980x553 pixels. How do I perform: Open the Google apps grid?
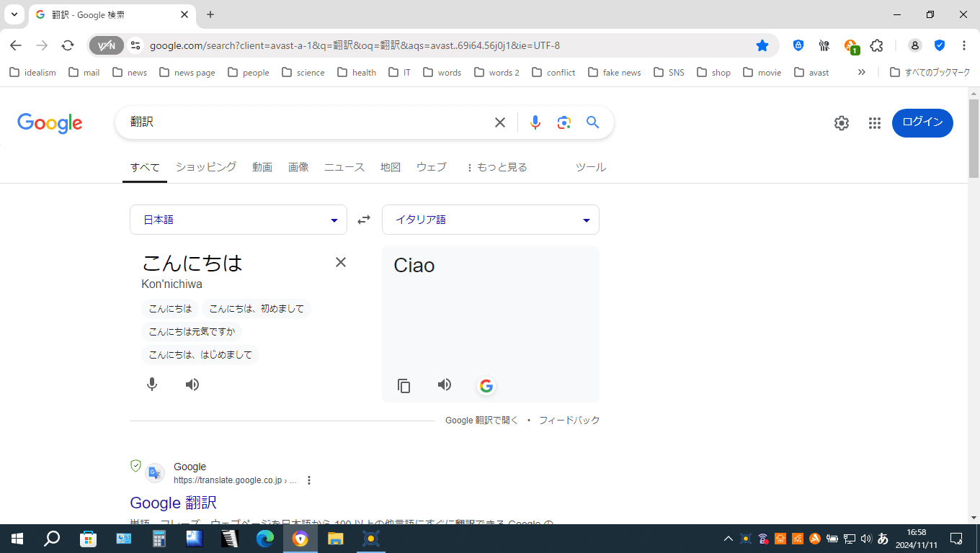(875, 123)
